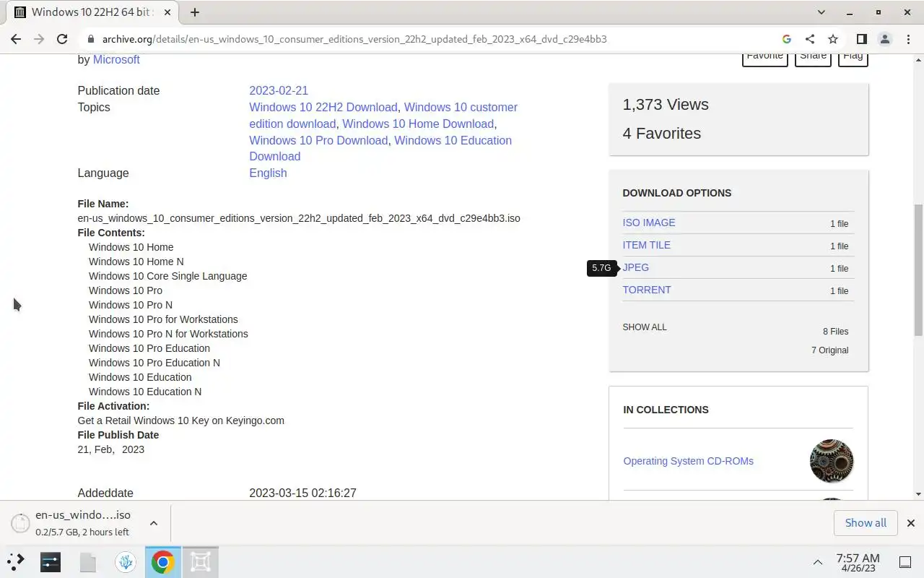The image size is (924, 578).
Task: Show desktop via corner icon
Action: [905, 562]
